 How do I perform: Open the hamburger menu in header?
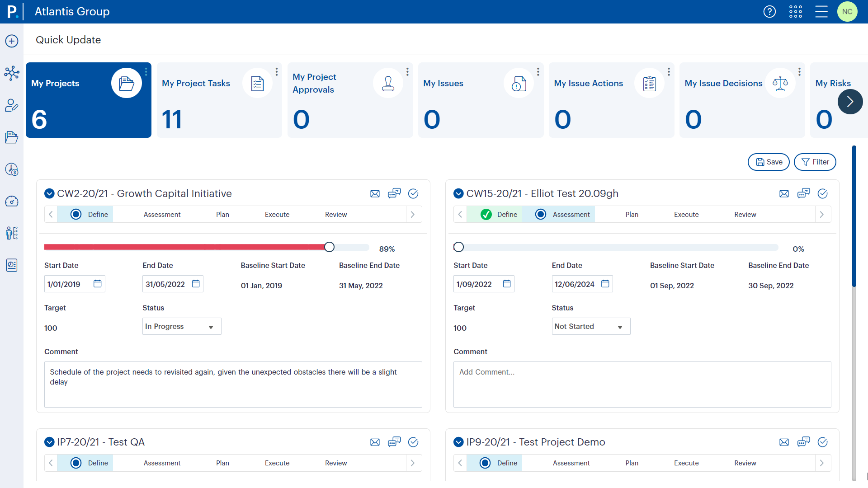[821, 12]
